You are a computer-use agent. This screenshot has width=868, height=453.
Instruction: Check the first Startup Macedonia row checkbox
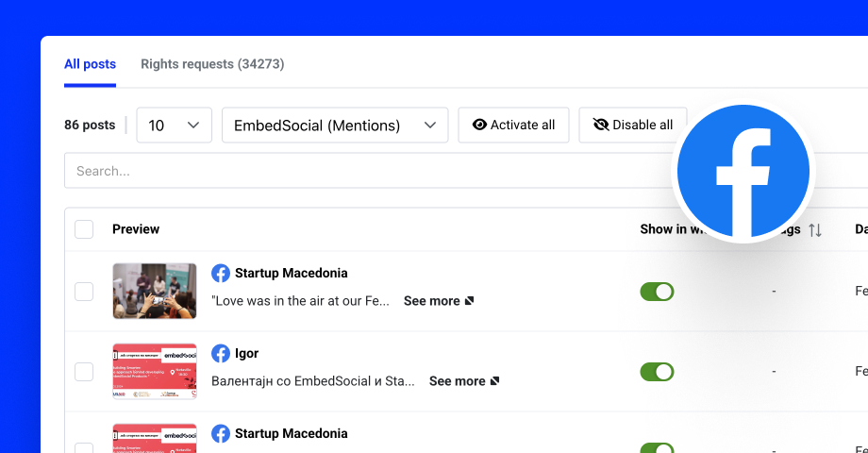click(x=84, y=292)
